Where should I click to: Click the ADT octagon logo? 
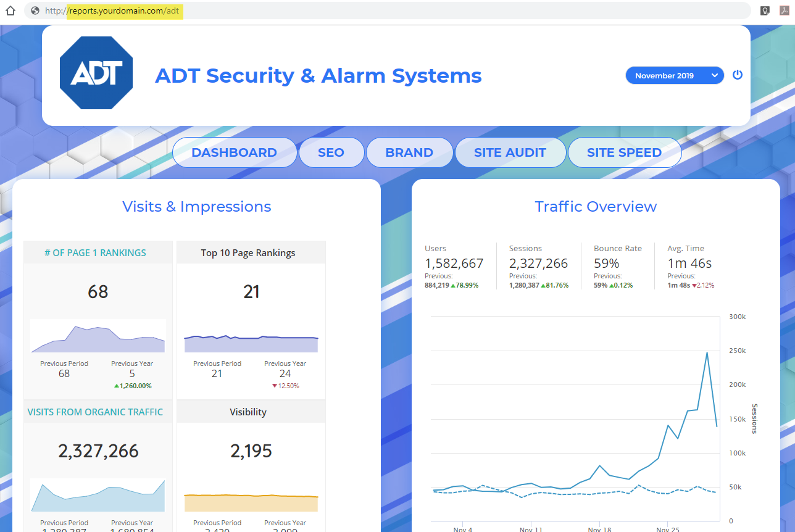point(96,73)
